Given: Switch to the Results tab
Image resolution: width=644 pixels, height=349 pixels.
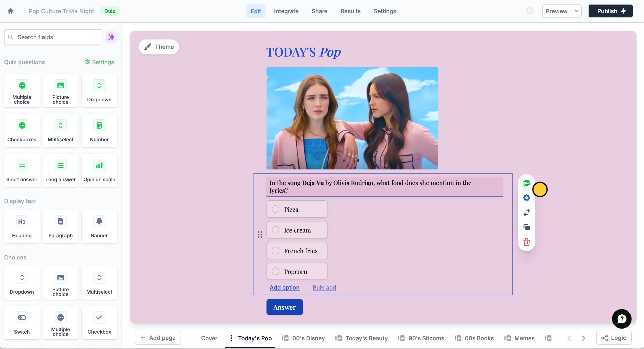Looking at the screenshot, I should point(350,11).
